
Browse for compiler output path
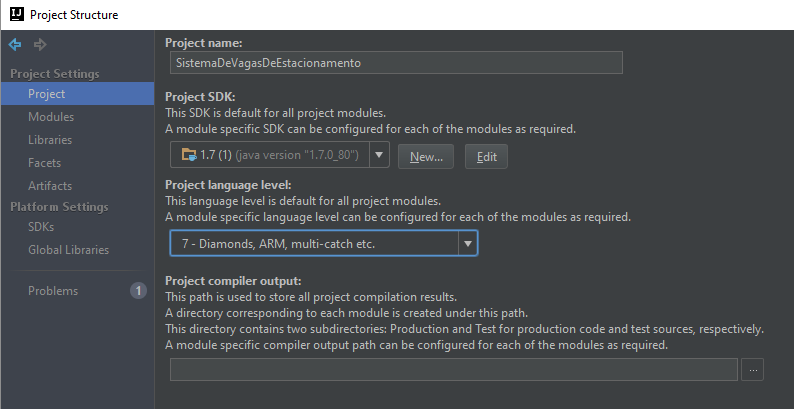(x=753, y=370)
